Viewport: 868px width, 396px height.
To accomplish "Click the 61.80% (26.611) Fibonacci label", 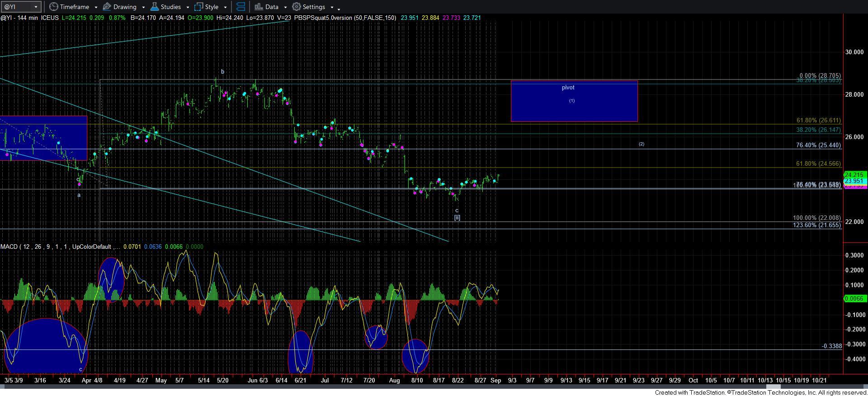I will 818,121.
